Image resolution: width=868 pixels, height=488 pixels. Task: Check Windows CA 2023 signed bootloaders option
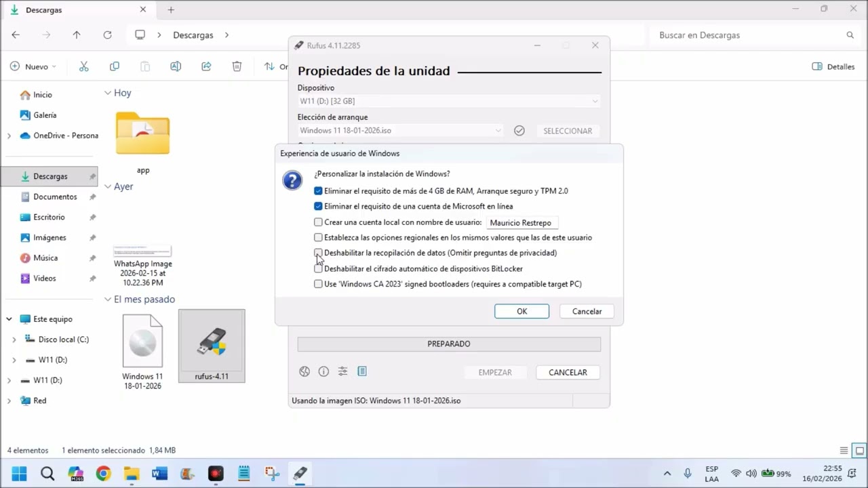(318, 284)
